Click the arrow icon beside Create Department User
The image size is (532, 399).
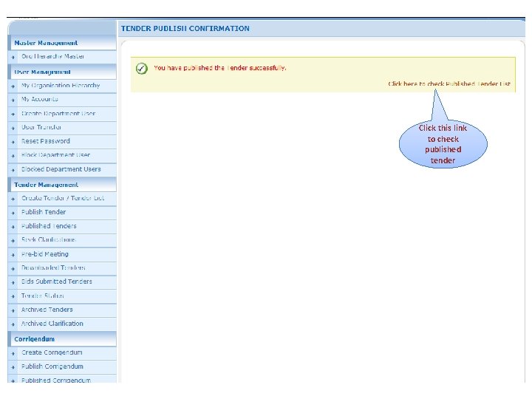[13, 115]
